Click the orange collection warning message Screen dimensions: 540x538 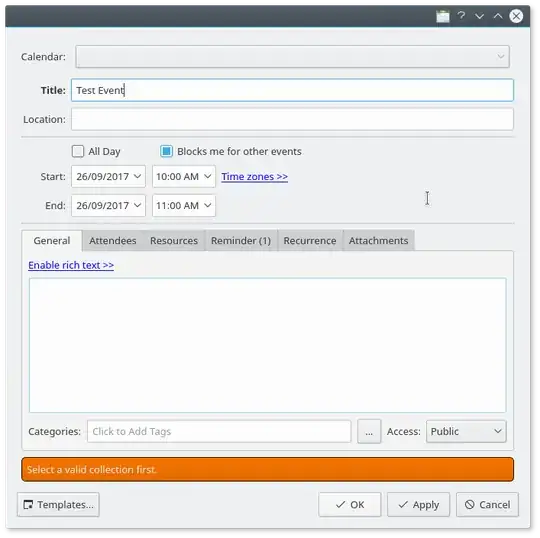tap(268, 469)
